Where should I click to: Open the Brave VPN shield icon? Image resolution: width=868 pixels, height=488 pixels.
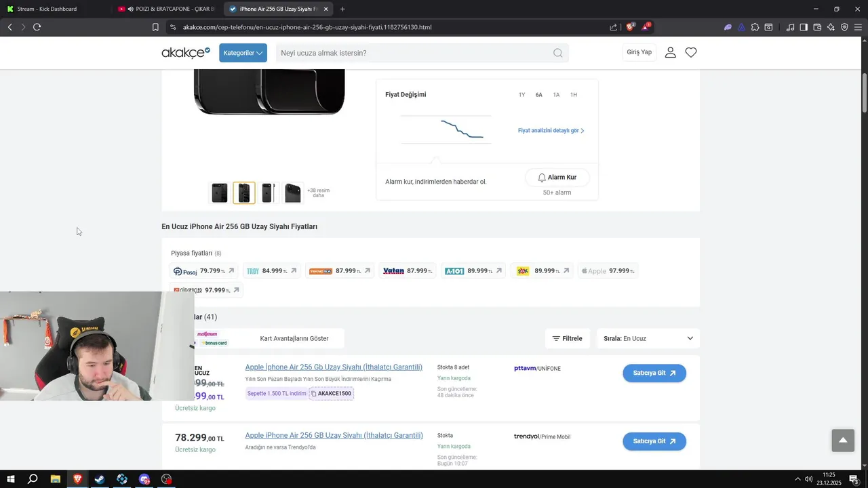tap(844, 27)
